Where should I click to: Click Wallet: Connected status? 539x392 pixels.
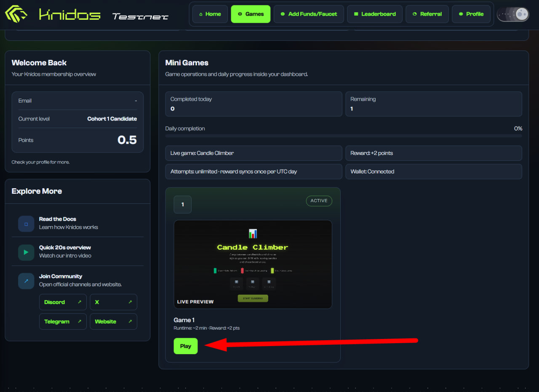coord(434,171)
